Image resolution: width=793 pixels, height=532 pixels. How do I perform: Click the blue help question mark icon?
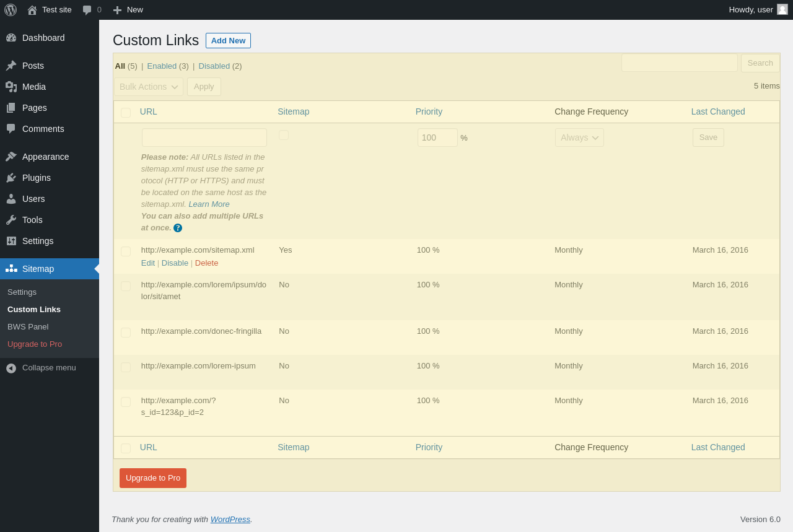click(x=178, y=228)
